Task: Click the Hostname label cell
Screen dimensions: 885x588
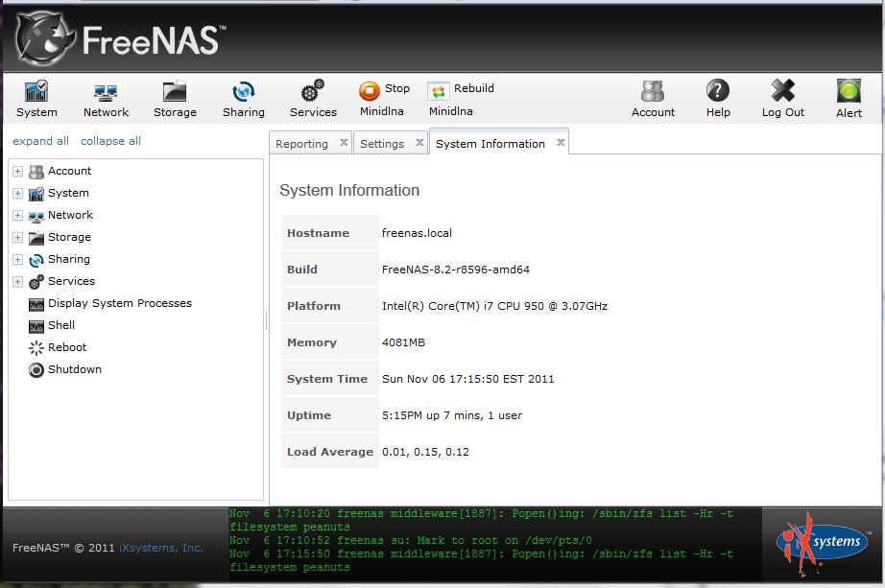Action: coord(329,232)
